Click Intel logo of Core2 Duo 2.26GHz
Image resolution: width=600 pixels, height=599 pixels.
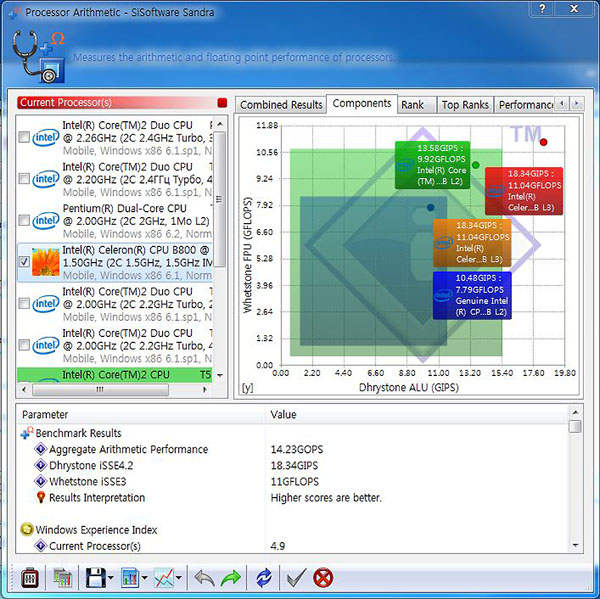click(46, 138)
